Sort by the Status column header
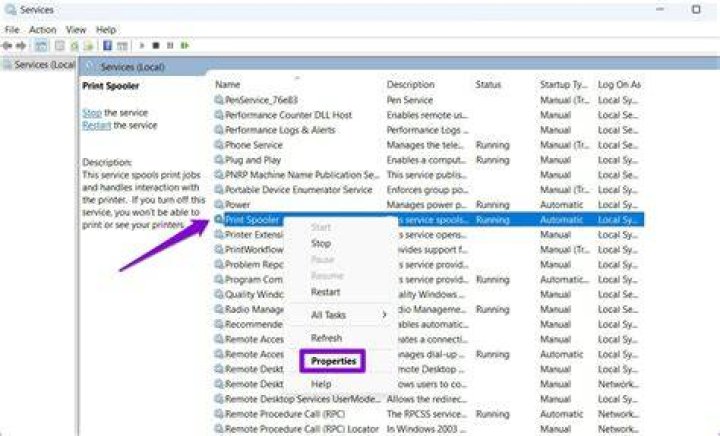Image resolution: width=720 pixels, height=436 pixels. coord(488,84)
